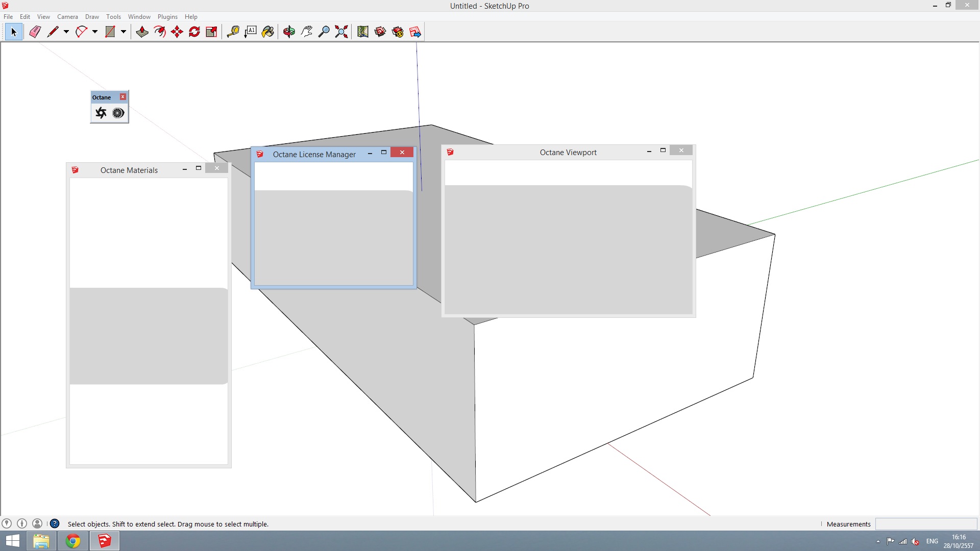This screenshot has height=551, width=980.
Task: Activate the Orbit camera tool
Action: point(289,32)
